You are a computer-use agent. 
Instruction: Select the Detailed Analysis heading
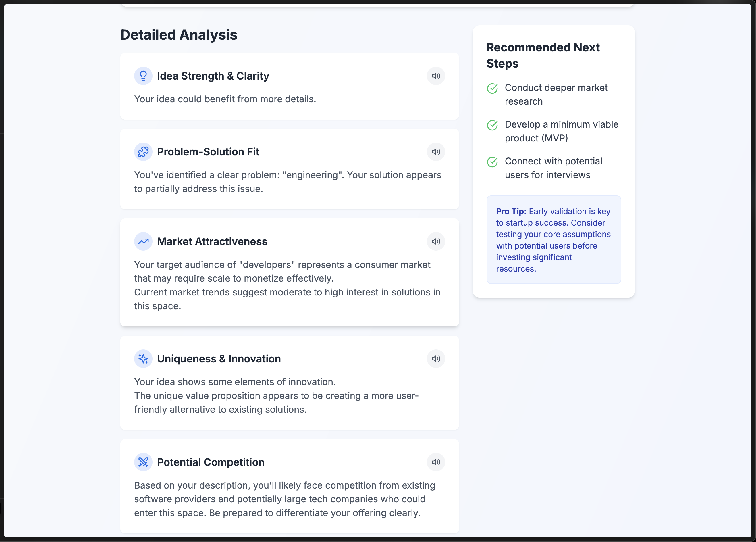click(179, 35)
